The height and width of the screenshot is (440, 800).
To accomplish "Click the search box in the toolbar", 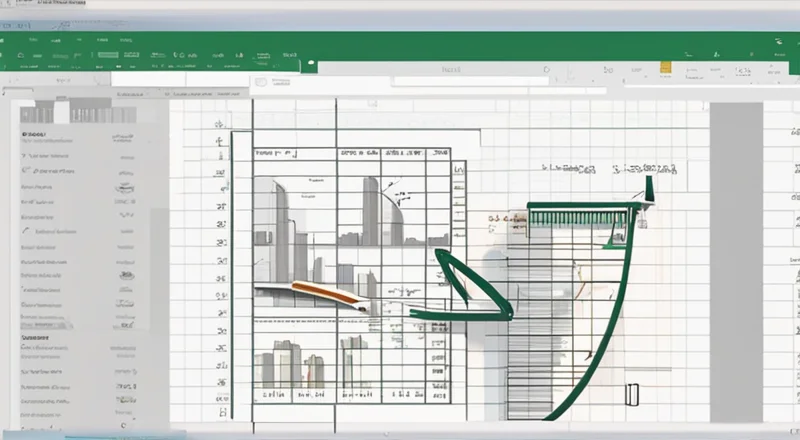I will pyautogui.click(x=450, y=71).
